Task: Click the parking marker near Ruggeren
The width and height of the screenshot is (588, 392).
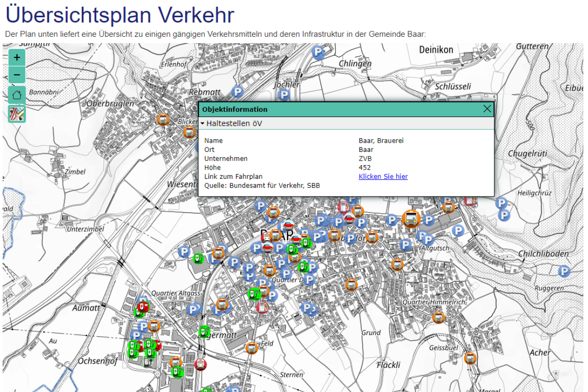Action: 564,271
